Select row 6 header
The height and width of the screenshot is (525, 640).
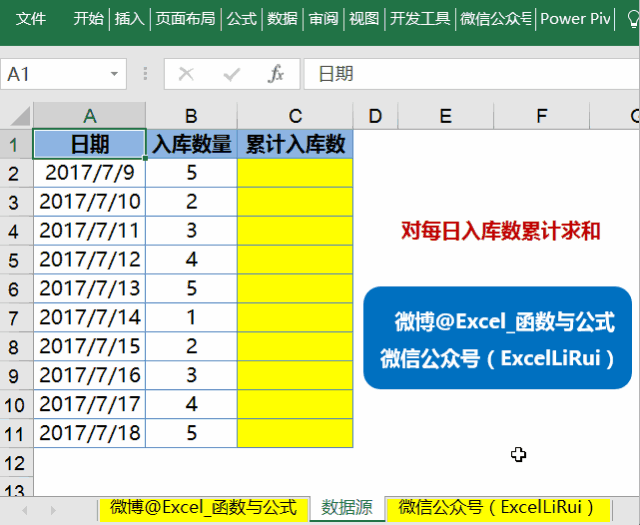point(16,289)
